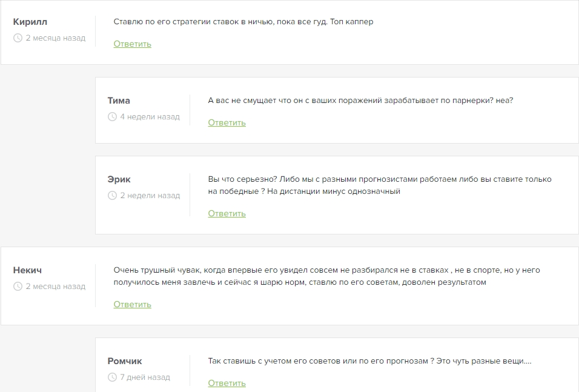This screenshot has width=579, height=392.
Task: Click Ответить under Ромчик's comment
Action: [x=227, y=383]
